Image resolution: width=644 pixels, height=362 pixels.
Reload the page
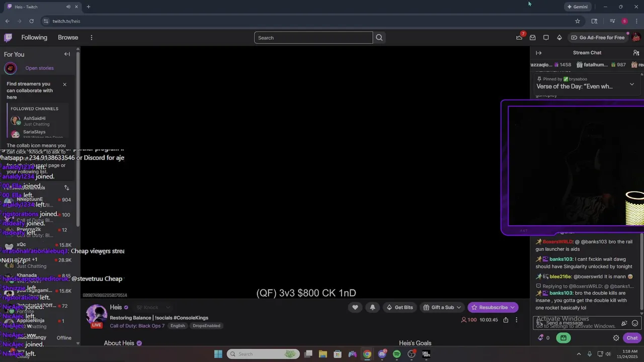click(x=31, y=21)
